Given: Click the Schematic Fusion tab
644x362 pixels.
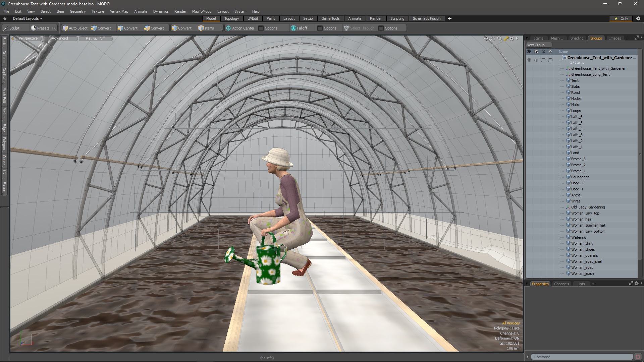Looking at the screenshot, I should click(x=426, y=18).
